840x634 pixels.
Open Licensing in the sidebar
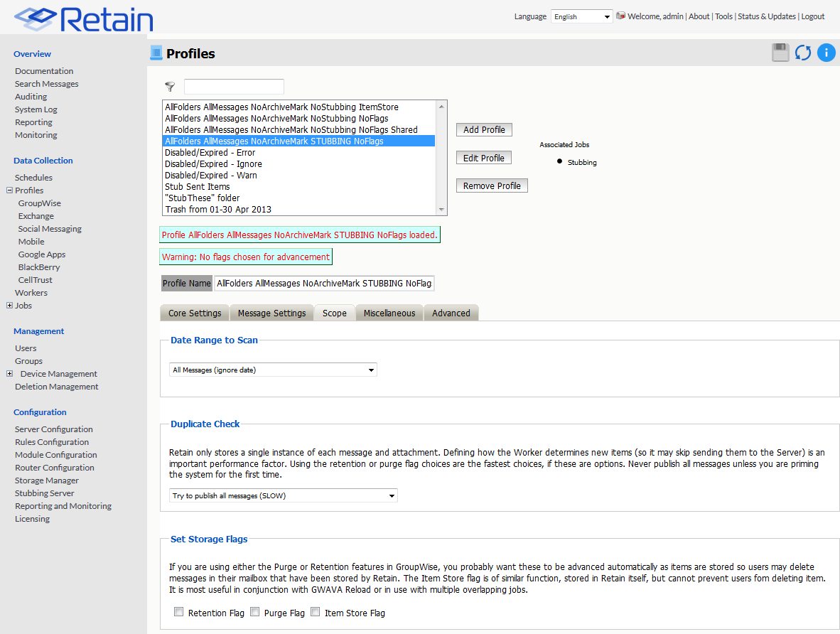click(32, 519)
